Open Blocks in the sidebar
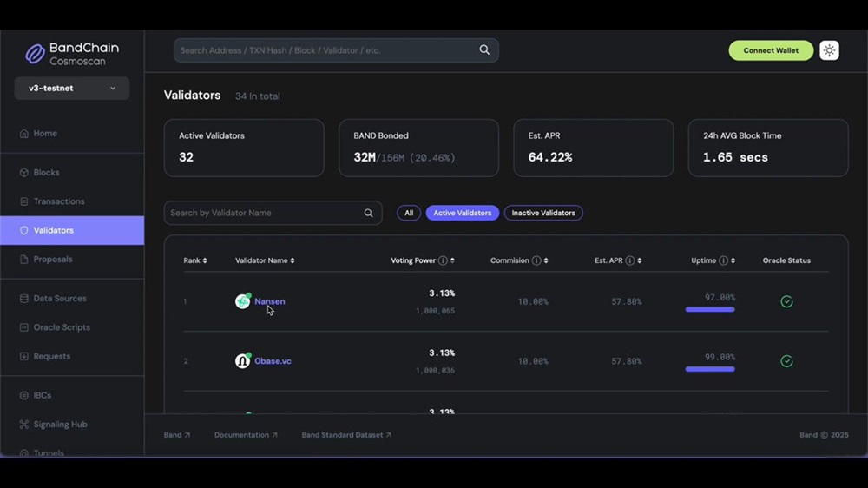868x488 pixels. (46, 173)
